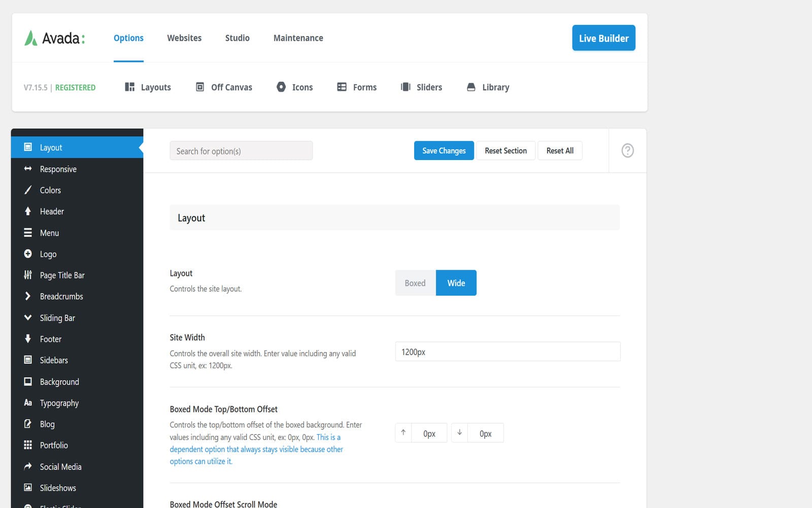Switch to the Websites tab
Screen dimensions: 812x508
184,38
